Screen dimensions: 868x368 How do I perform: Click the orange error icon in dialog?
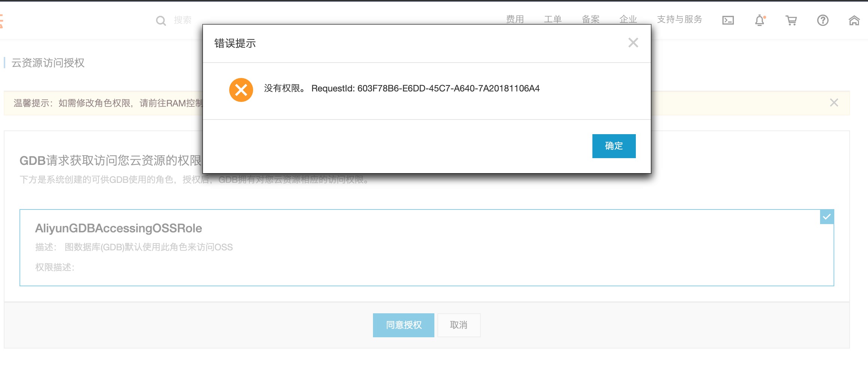pos(241,90)
